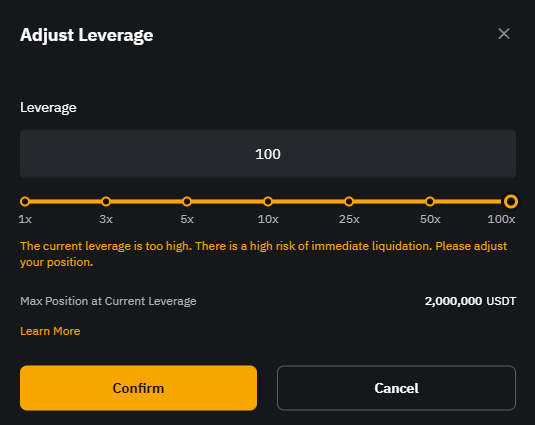Click the 1x label under slider
The width and height of the screenshot is (535, 425).
[25, 219]
